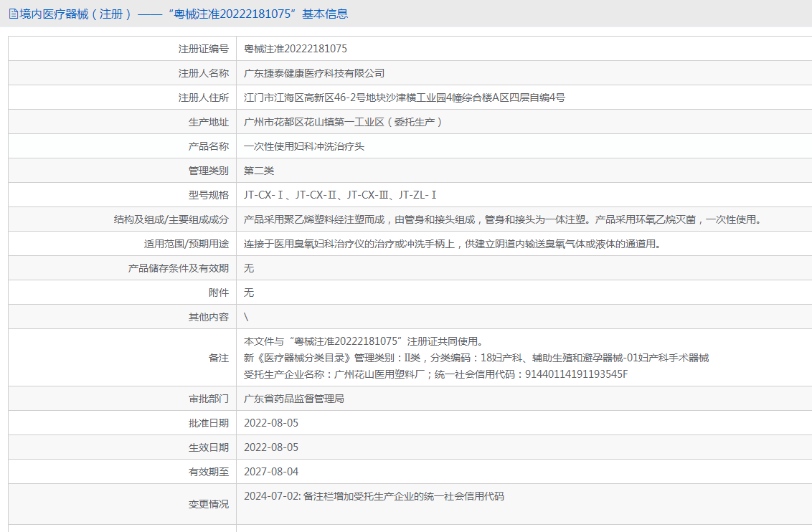The image size is (812, 532).
Task: Select the 注册证编号 label
Action: click(204, 49)
